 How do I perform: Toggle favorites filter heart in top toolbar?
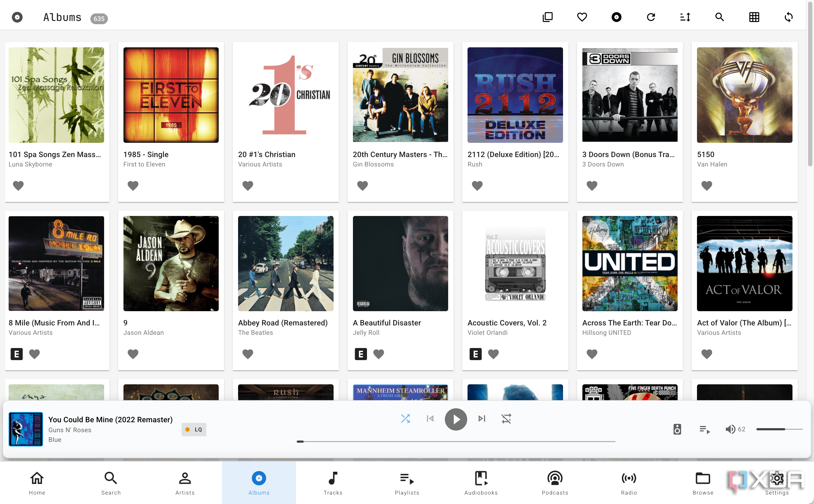pos(582,17)
